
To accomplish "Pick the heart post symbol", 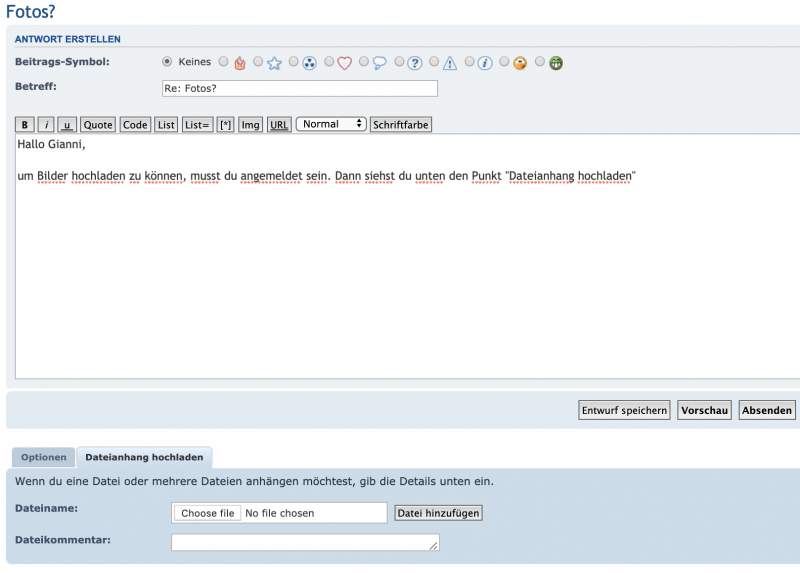I will (329, 62).
